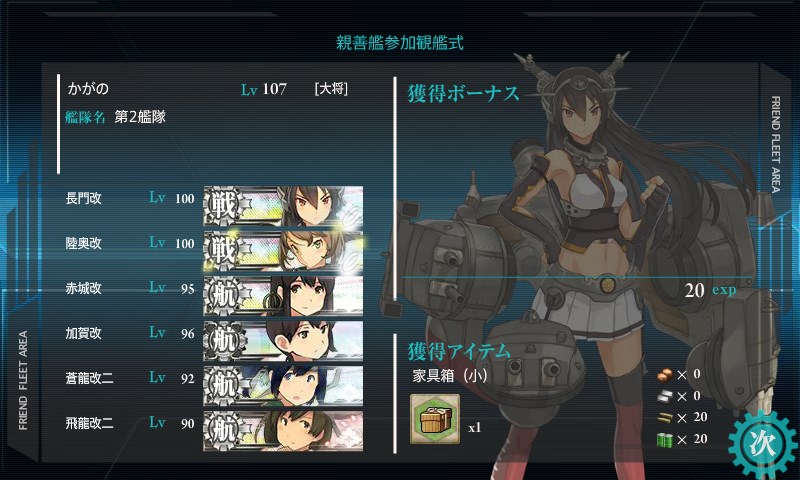This screenshot has width=800, height=480.
Task: Select 飛龍改二 ship banner
Action: click(x=283, y=431)
